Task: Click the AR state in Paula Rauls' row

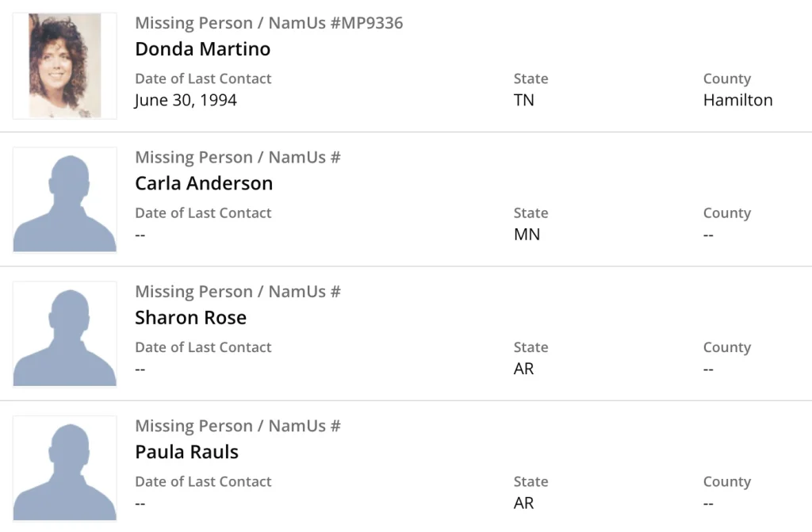Action: tap(523, 503)
